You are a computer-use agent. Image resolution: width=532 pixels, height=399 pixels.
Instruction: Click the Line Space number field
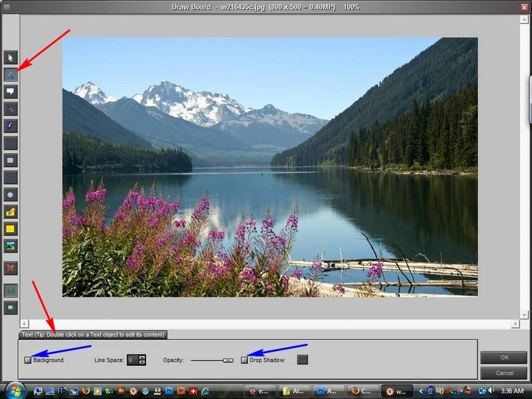pyautogui.click(x=132, y=360)
